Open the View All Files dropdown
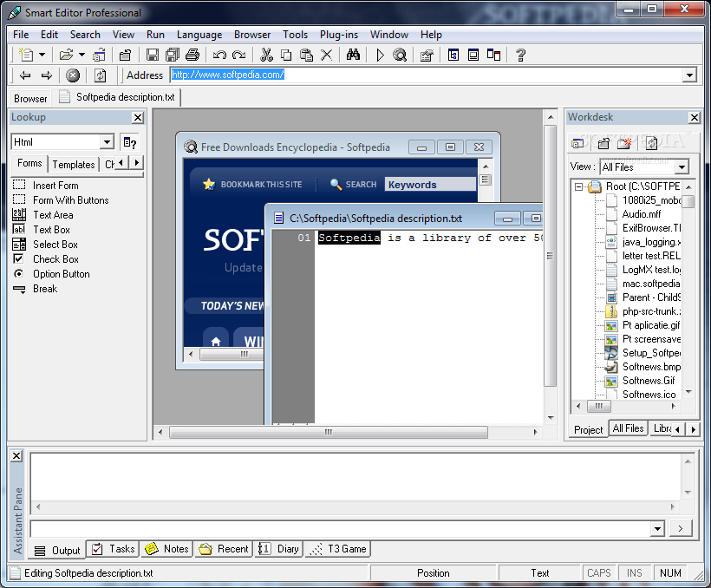 682,167
